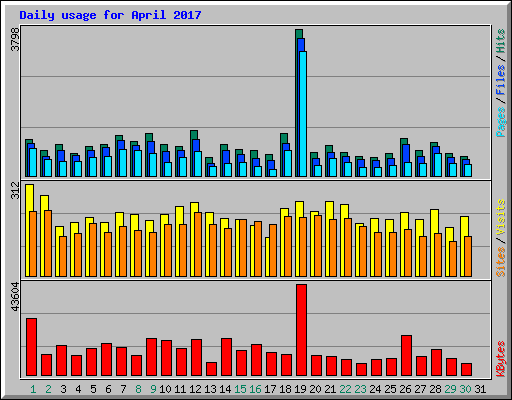
Task: Click the cyan Pages bar for day 7
Action: tap(123, 163)
